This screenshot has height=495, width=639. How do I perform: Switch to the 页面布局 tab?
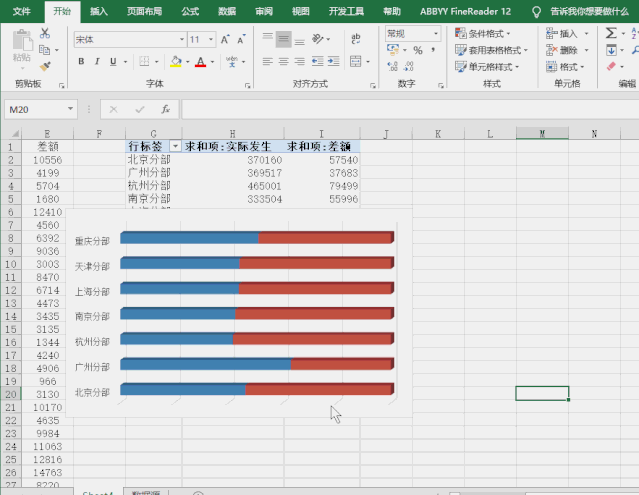coord(144,11)
